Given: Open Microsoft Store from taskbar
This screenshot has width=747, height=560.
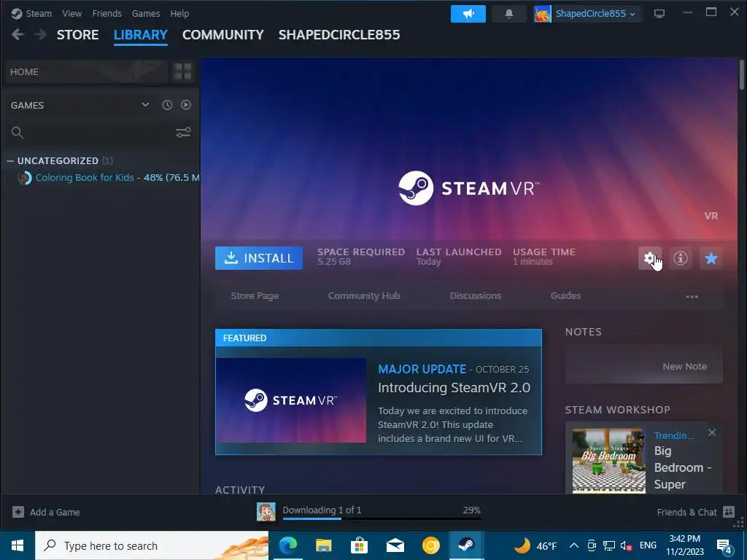Looking at the screenshot, I should tap(359, 545).
